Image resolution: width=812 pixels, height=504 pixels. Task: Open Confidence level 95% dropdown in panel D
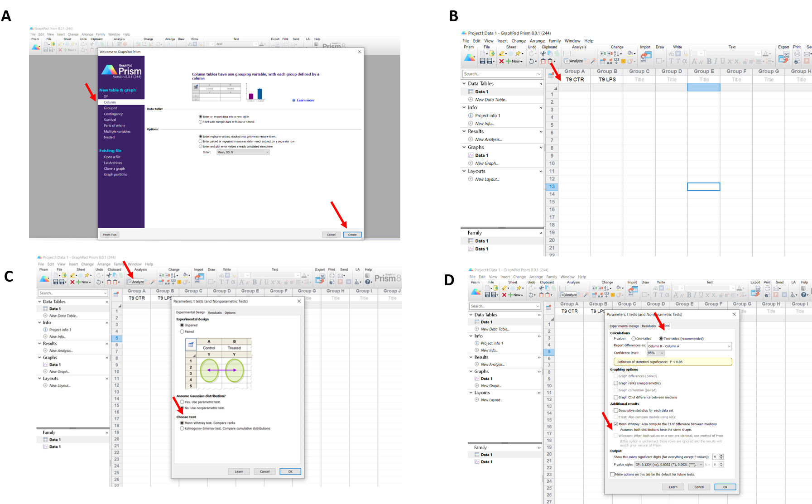tap(656, 353)
